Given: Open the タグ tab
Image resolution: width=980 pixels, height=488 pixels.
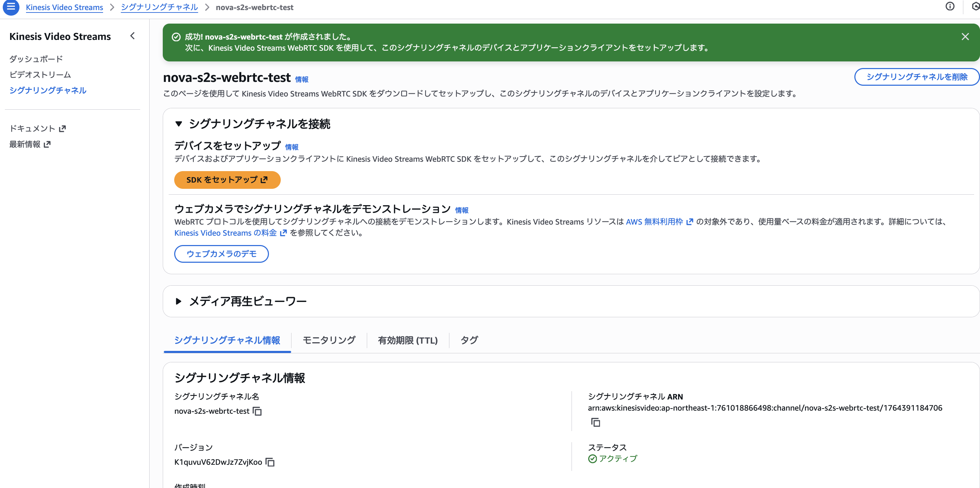Looking at the screenshot, I should [x=468, y=340].
